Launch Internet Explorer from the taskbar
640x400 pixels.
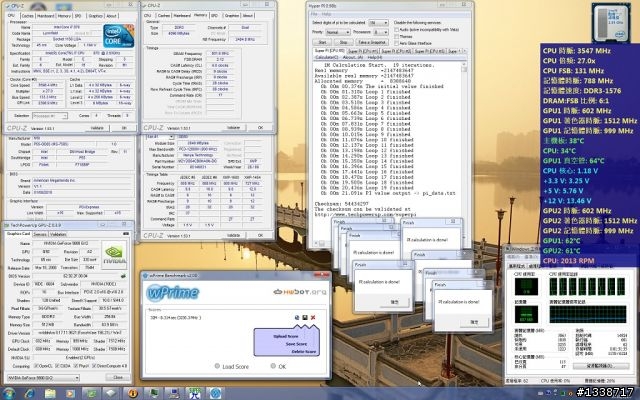click(29, 393)
